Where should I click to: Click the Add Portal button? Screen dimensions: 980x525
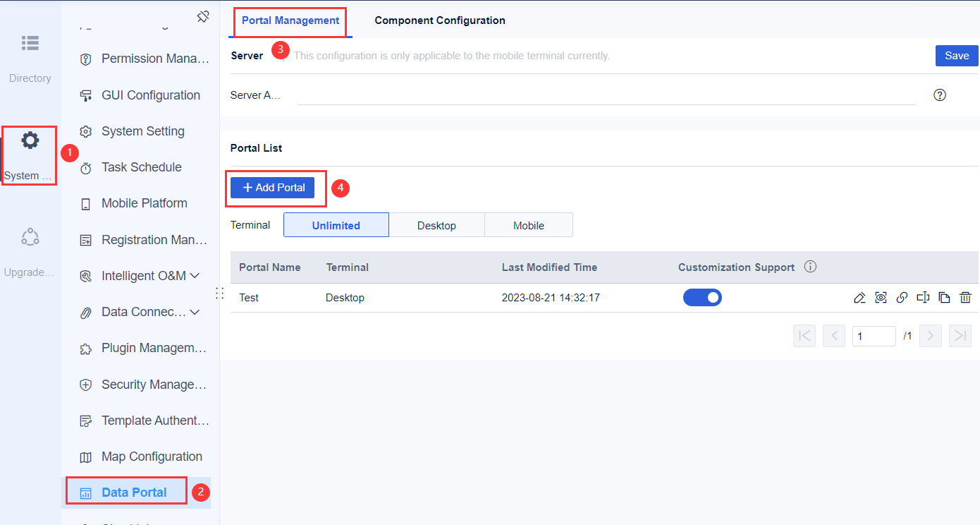[x=272, y=187]
